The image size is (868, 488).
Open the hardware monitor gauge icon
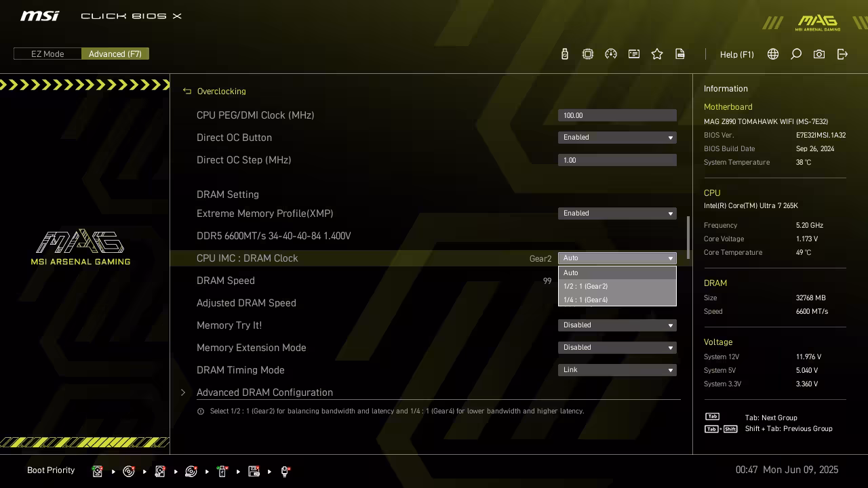pos(611,54)
